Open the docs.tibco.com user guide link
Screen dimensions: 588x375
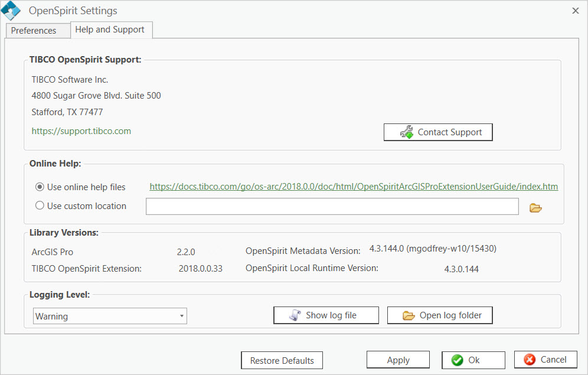tap(354, 187)
